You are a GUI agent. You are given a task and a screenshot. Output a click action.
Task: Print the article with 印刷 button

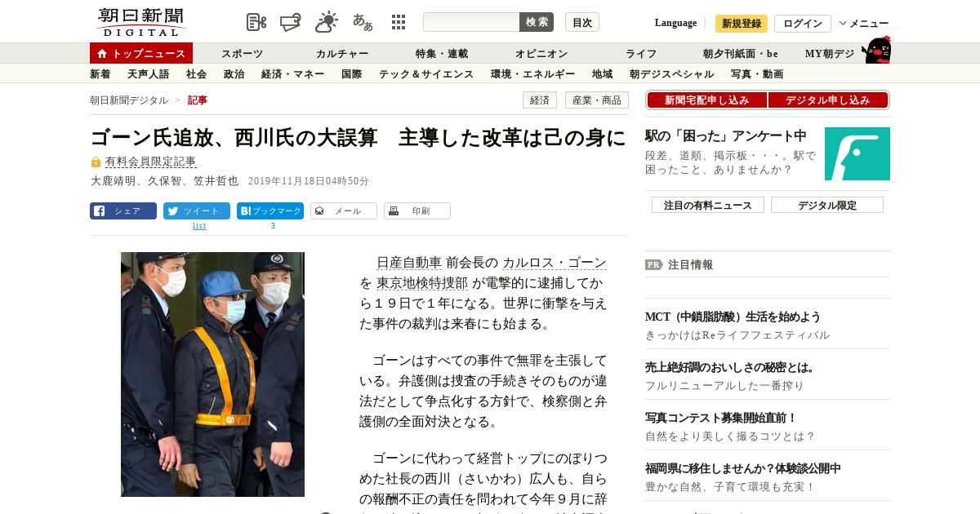pyautogui.click(x=417, y=210)
